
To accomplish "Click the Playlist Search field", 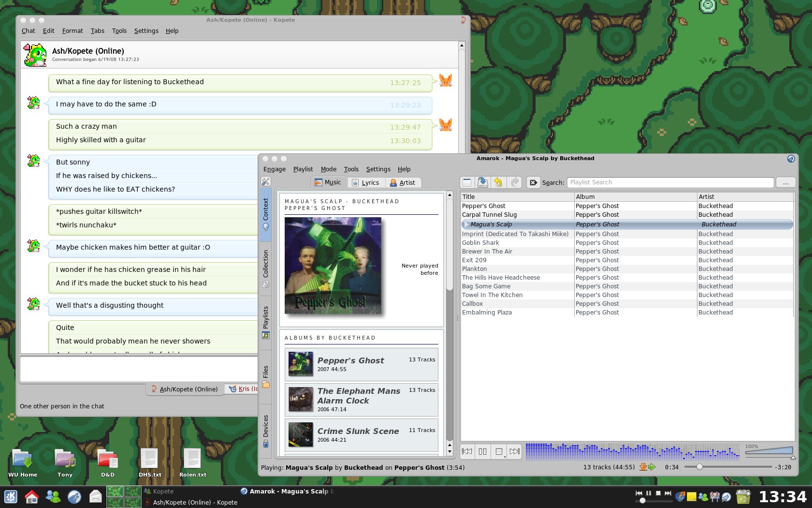I will pyautogui.click(x=670, y=182).
